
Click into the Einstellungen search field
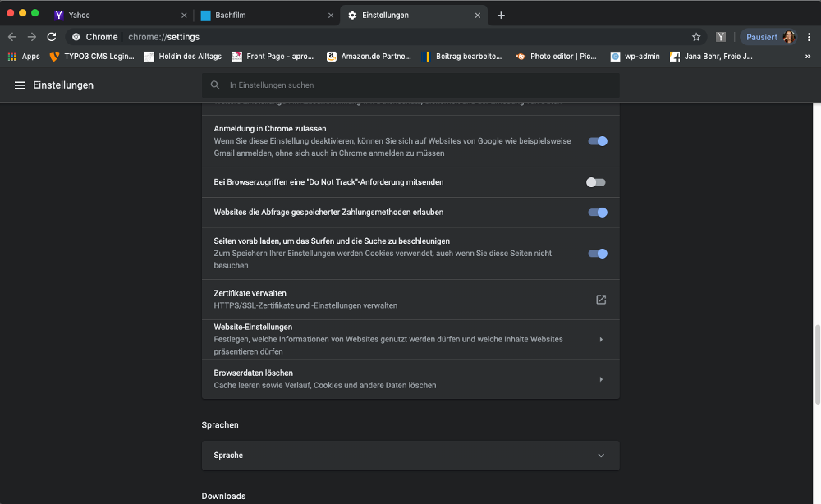[410, 85]
